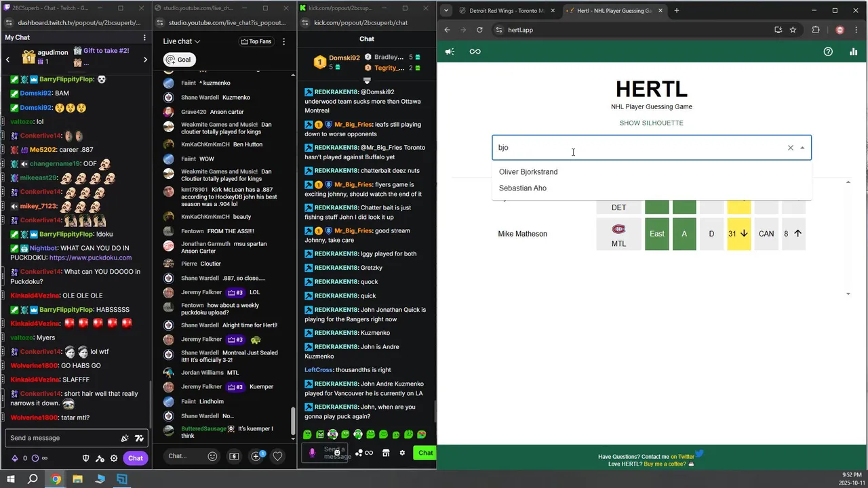Image resolution: width=868 pixels, height=488 pixels.
Task: Click YouTube Chat... input field
Action: pos(183,456)
